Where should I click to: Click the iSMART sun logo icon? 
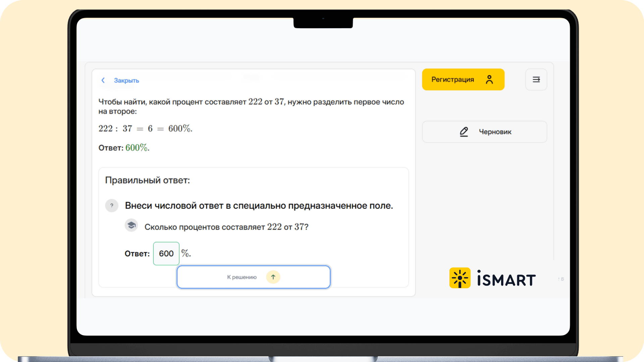[x=460, y=278]
